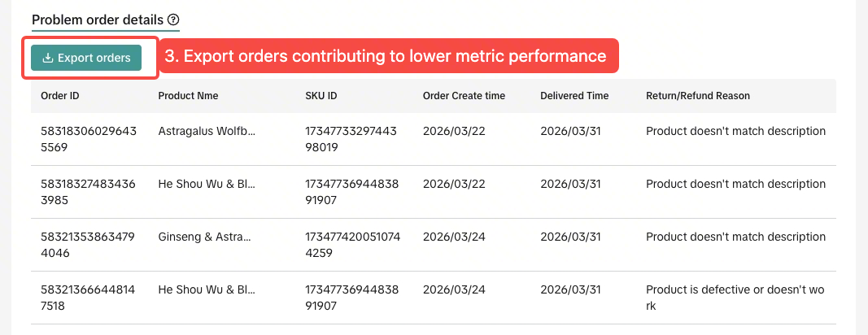The height and width of the screenshot is (335, 868).
Task: Click the Delivered Time column header
Action: pyautogui.click(x=574, y=96)
